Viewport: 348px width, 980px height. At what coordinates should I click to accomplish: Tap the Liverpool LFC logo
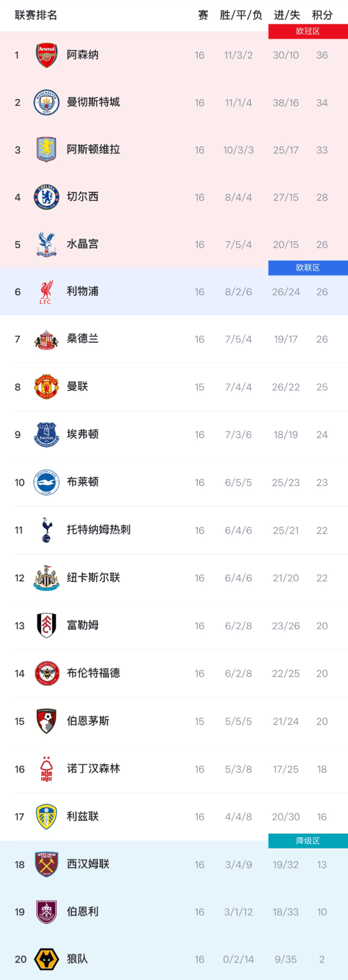coord(46,292)
